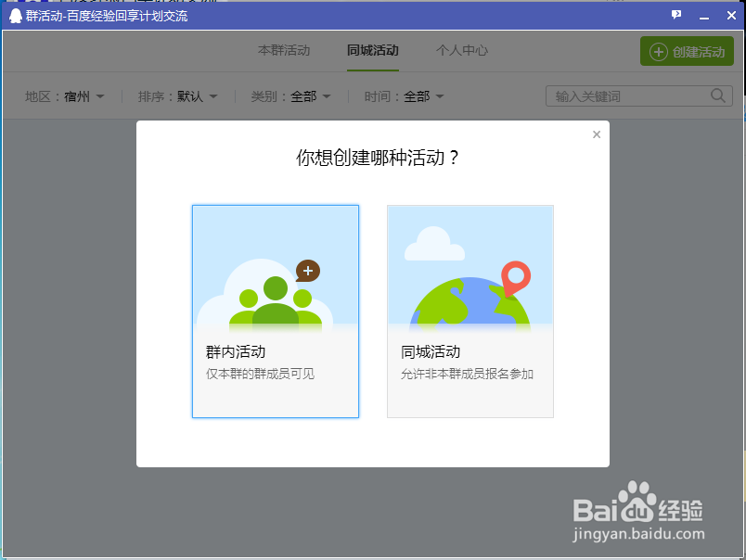Open the 个人中心 tab
746x560 pixels.
tap(461, 51)
